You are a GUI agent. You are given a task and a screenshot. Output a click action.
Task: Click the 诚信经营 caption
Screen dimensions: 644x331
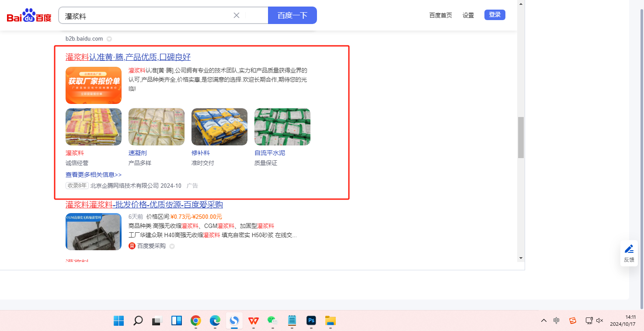77,163
